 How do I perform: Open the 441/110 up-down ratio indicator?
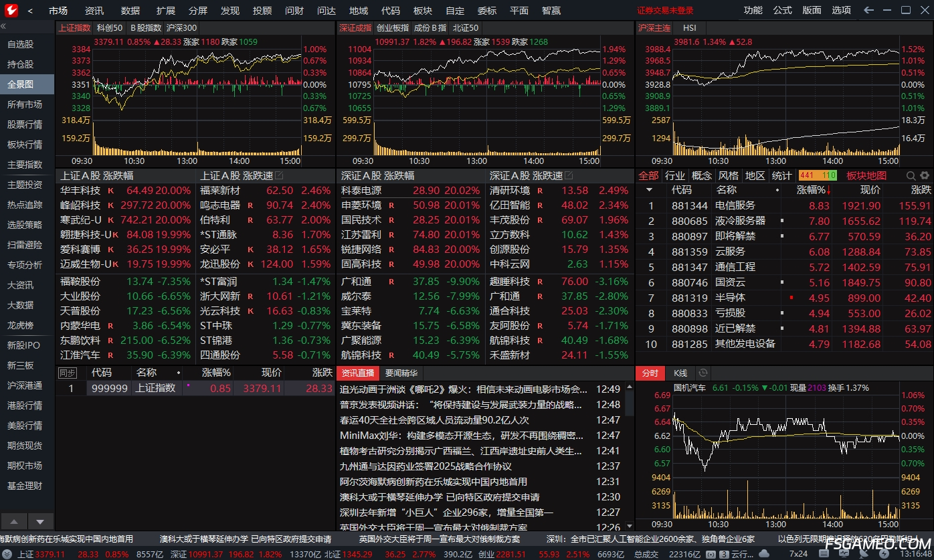click(x=817, y=175)
